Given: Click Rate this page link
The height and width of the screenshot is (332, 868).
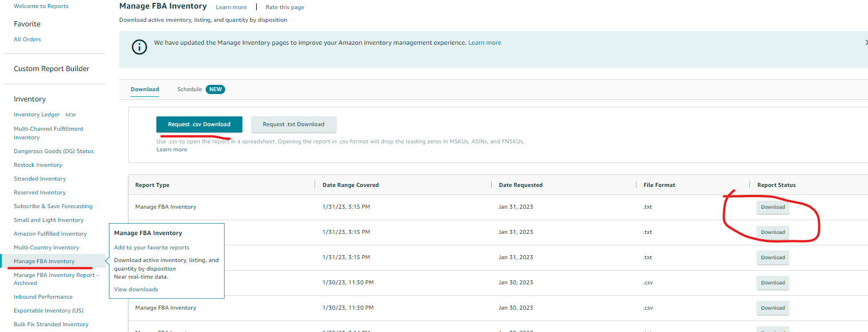Looking at the screenshot, I should pos(285,7).
